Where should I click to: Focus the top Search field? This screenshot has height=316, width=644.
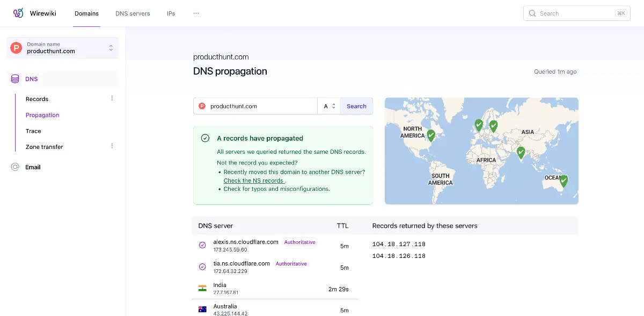click(x=576, y=13)
